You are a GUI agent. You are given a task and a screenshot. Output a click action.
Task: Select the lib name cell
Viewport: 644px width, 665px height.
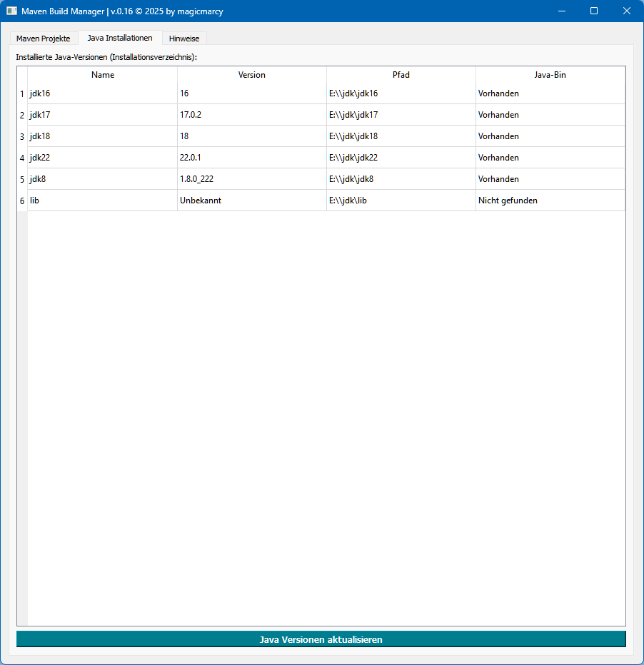[x=103, y=200]
